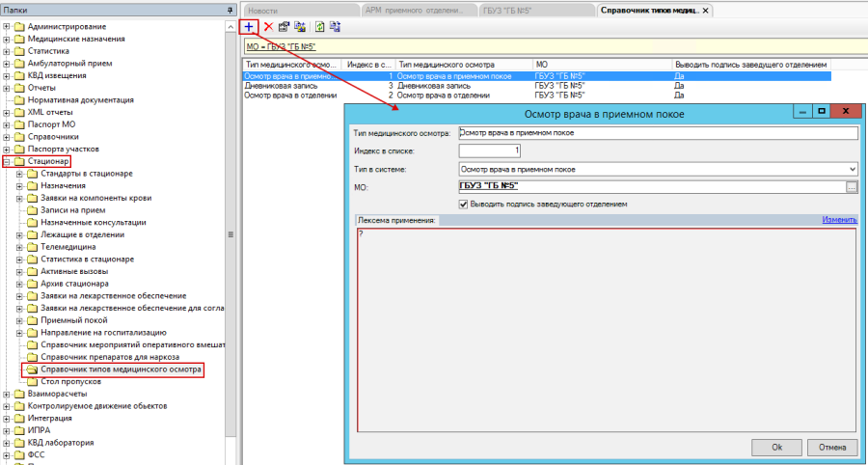Select the Активные вызовы tree item
This screenshot has height=465, width=868.
(x=74, y=272)
